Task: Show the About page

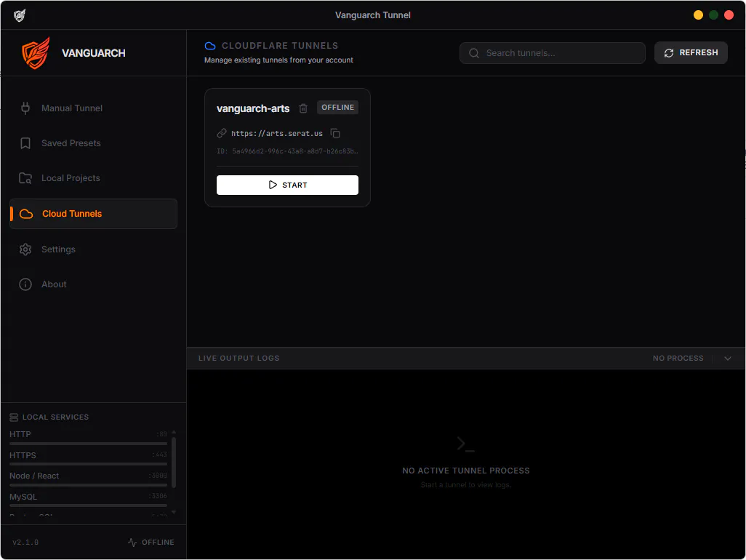Action: click(93, 284)
